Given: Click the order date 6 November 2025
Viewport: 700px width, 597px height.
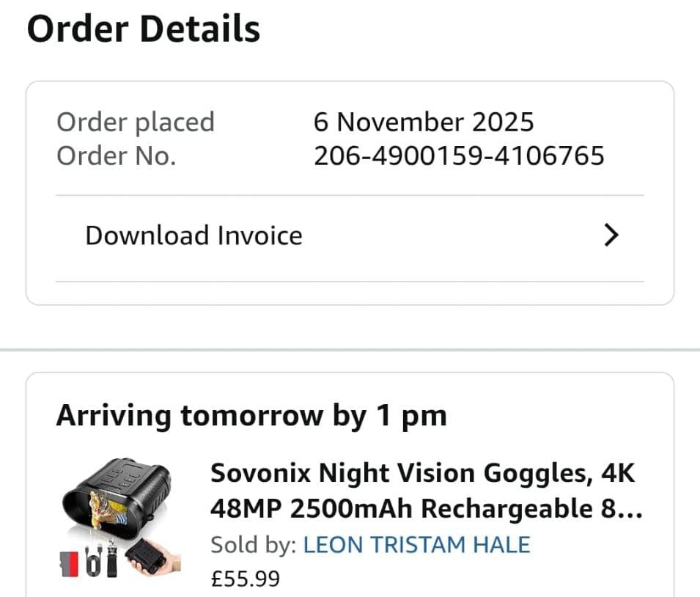Looking at the screenshot, I should pyautogui.click(x=424, y=122).
